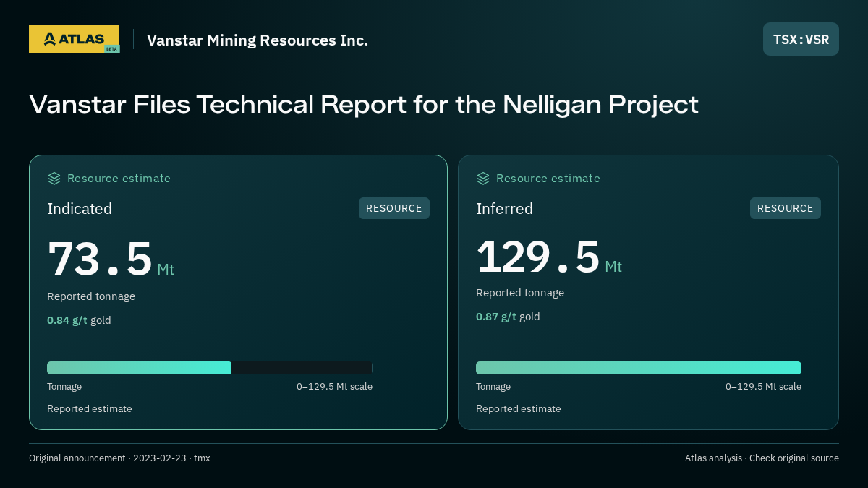Click Reported estimate in Inferred card
The height and width of the screenshot is (488, 868).
(519, 408)
